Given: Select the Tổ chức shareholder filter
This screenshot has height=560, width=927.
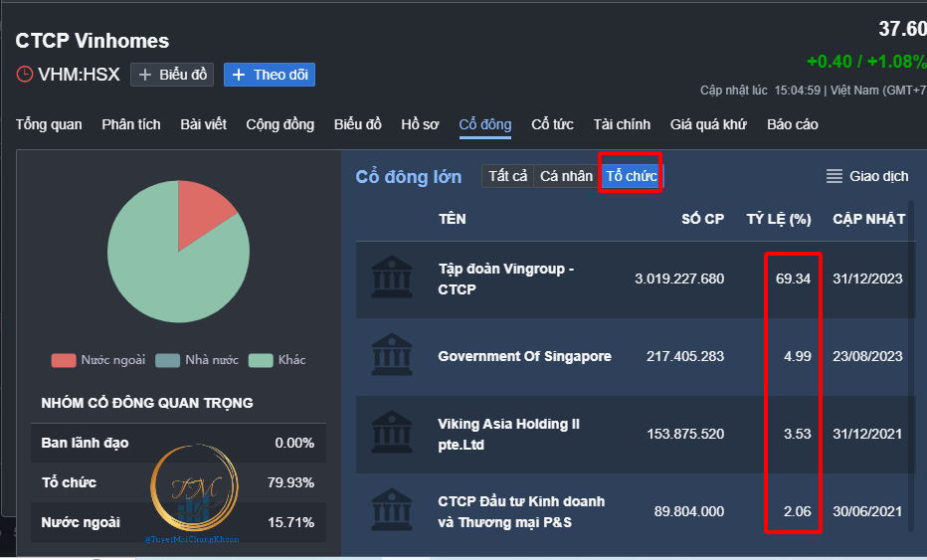Looking at the screenshot, I should (631, 176).
